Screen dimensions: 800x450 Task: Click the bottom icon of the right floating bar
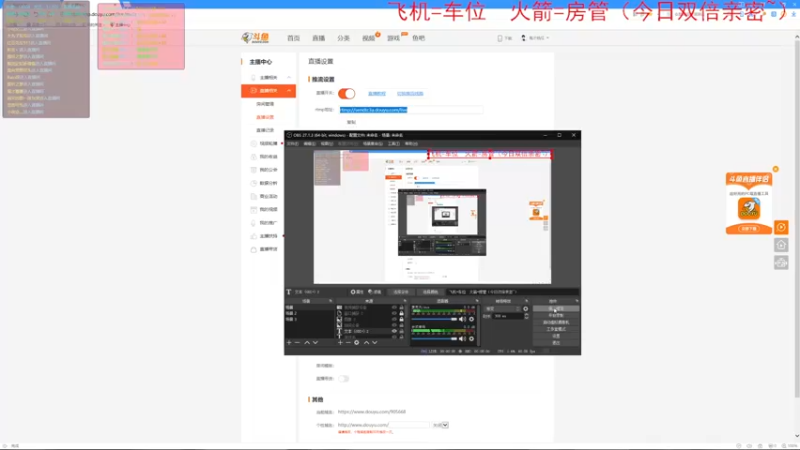[781, 263]
